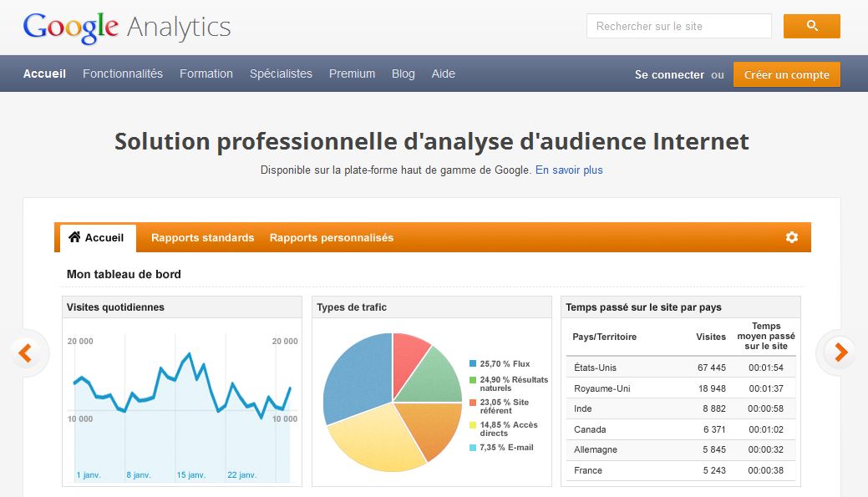Click the 00:01:37 time value
This screenshot has height=497, width=868.
point(766,388)
